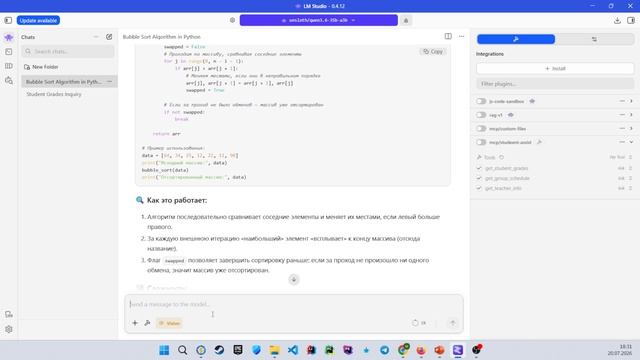
Task: Jump to bottom of the conversation
Action: [x=293, y=280]
